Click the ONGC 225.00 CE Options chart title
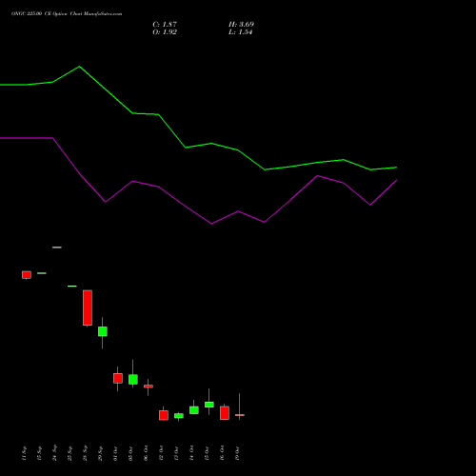 [67, 14]
